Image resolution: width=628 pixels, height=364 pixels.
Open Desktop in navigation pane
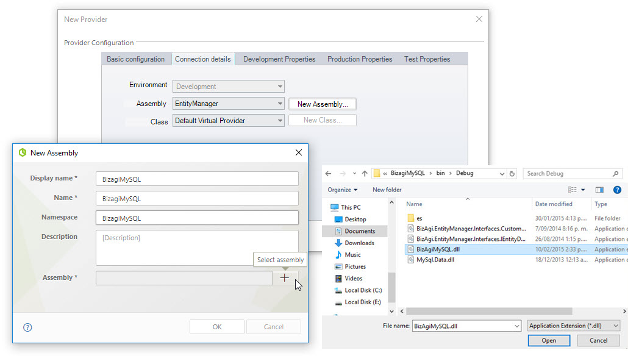point(350,219)
